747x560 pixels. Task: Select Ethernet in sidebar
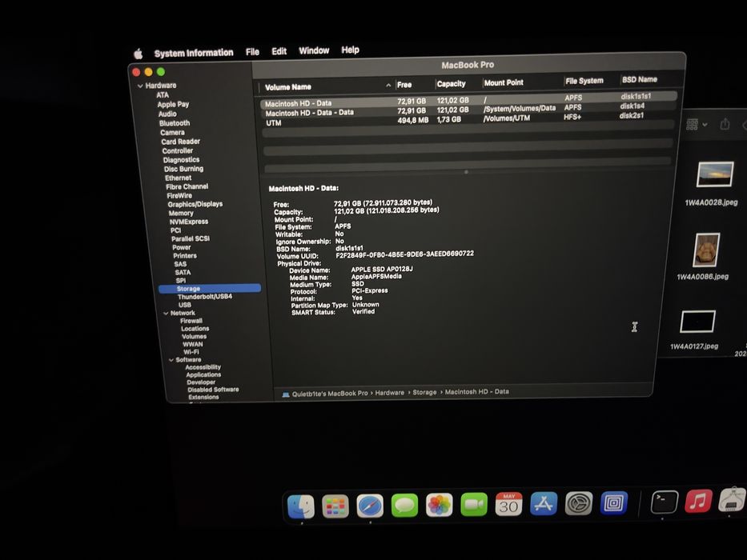[x=179, y=178]
